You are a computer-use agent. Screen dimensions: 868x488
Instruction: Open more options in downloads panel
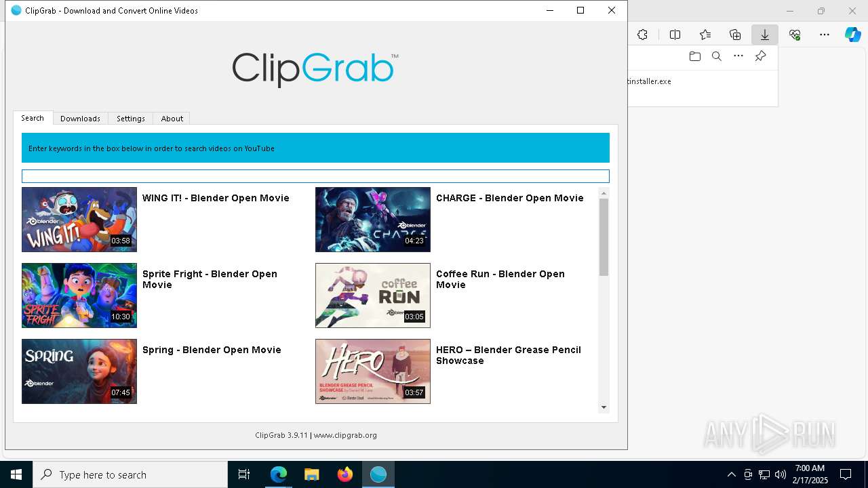tap(738, 56)
